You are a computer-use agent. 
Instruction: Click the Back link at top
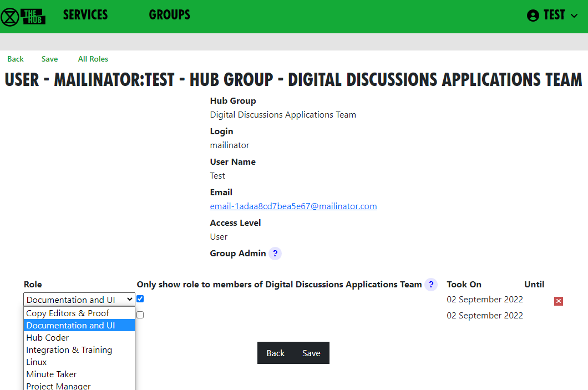(x=16, y=59)
